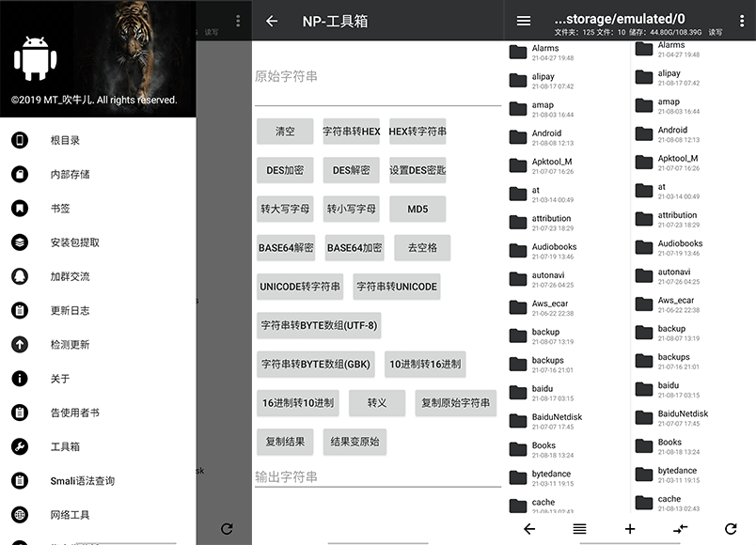Screen dimensions: 756x545
Task: Click DES解密 button
Action: point(351,170)
